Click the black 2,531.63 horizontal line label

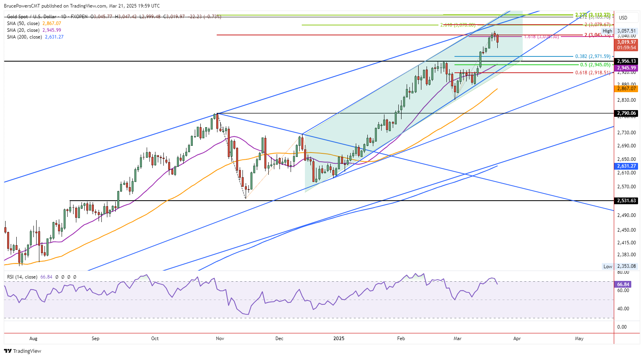click(x=626, y=201)
